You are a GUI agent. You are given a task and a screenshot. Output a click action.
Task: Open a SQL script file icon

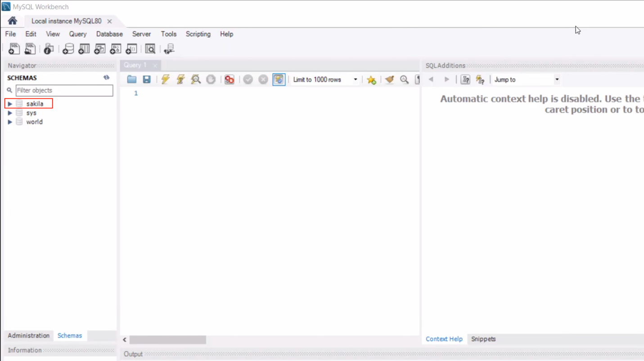[30, 49]
